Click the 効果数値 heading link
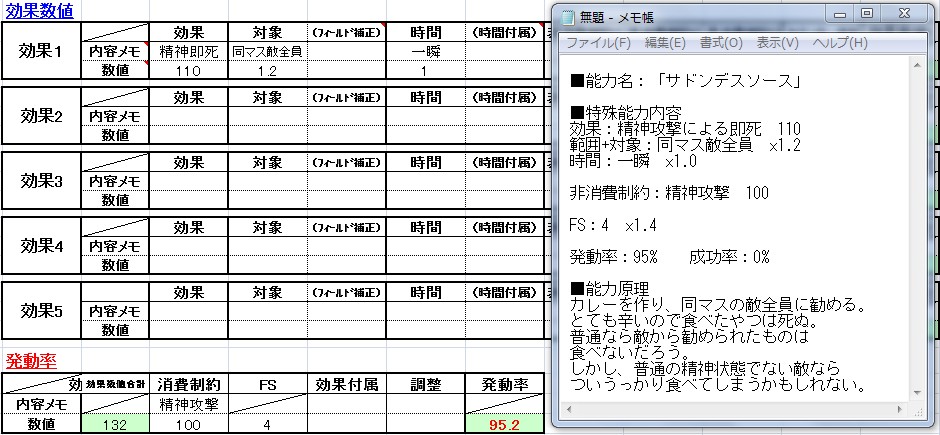This screenshot has width=940, height=435. (38, 9)
